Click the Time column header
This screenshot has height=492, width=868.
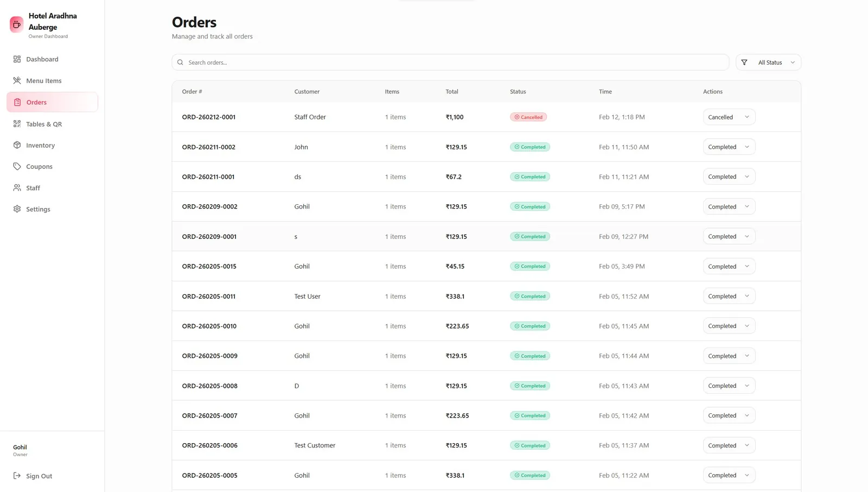(605, 92)
